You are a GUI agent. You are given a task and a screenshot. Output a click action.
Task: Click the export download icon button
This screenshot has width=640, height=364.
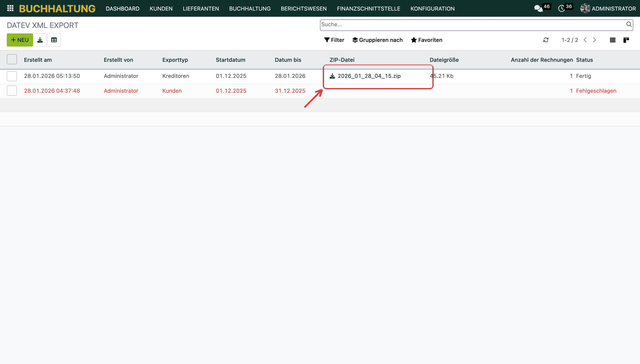pyautogui.click(x=40, y=40)
